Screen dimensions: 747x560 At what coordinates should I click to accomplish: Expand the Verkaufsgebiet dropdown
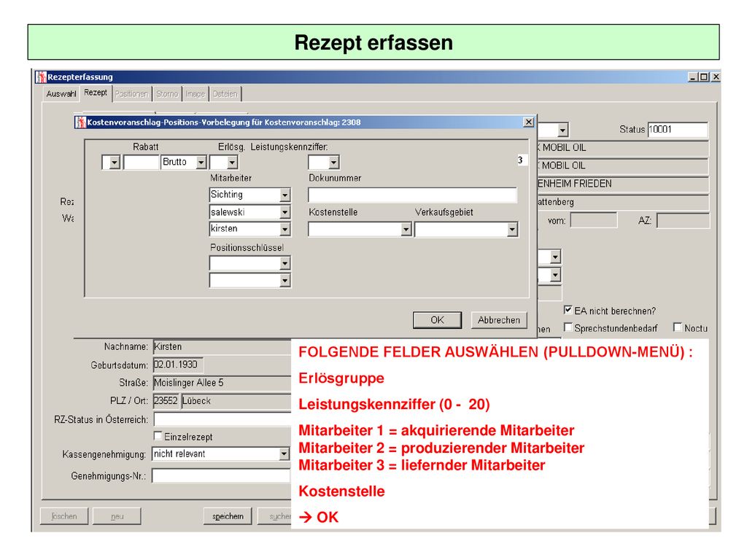[512, 230]
